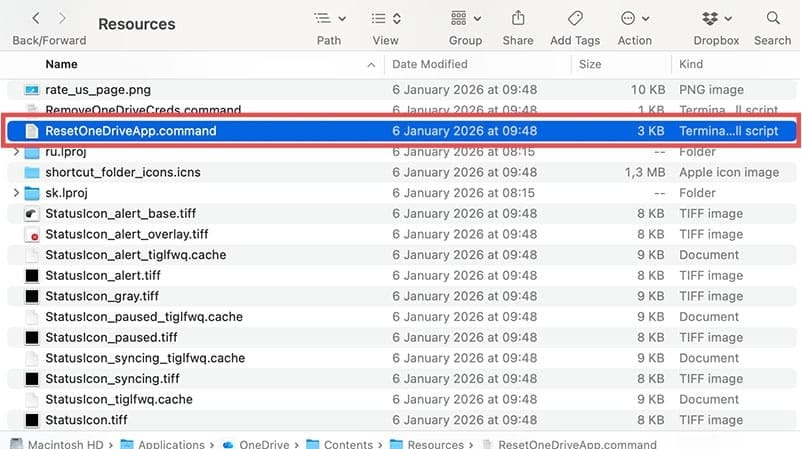Image resolution: width=802 pixels, height=449 pixels.
Task: Select StatusIcon_paused.tiff file name
Action: point(111,338)
